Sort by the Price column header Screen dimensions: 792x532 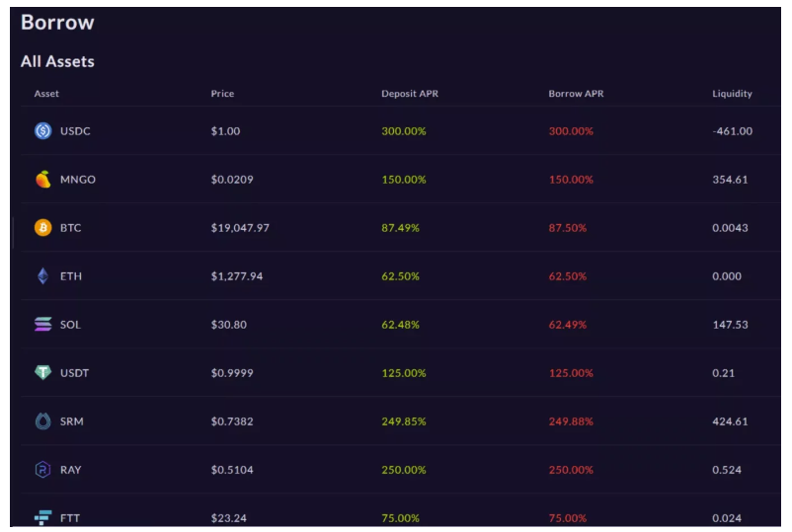point(222,94)
